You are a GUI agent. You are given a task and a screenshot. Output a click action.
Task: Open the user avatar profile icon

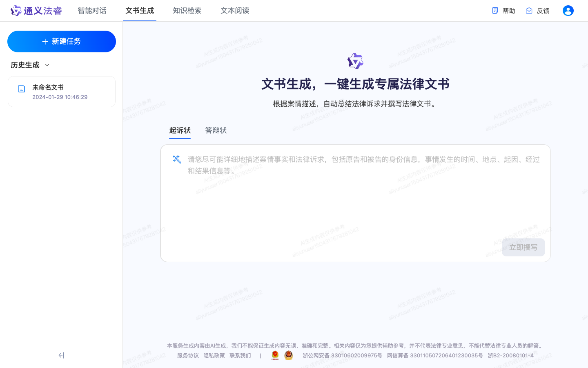(568, 11)
